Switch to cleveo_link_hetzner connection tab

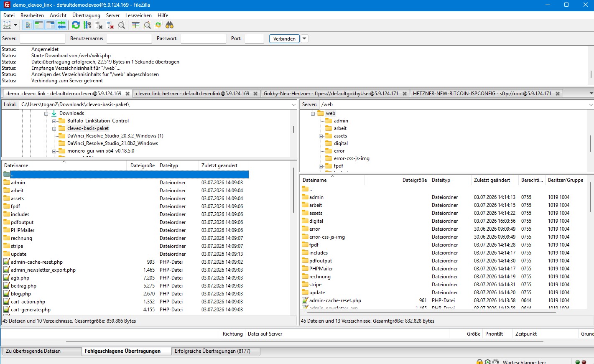tap(192, 94)
